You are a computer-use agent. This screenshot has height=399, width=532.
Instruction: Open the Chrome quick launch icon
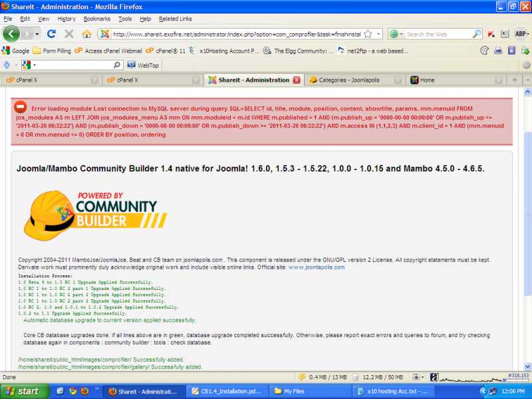coord(72,391)
